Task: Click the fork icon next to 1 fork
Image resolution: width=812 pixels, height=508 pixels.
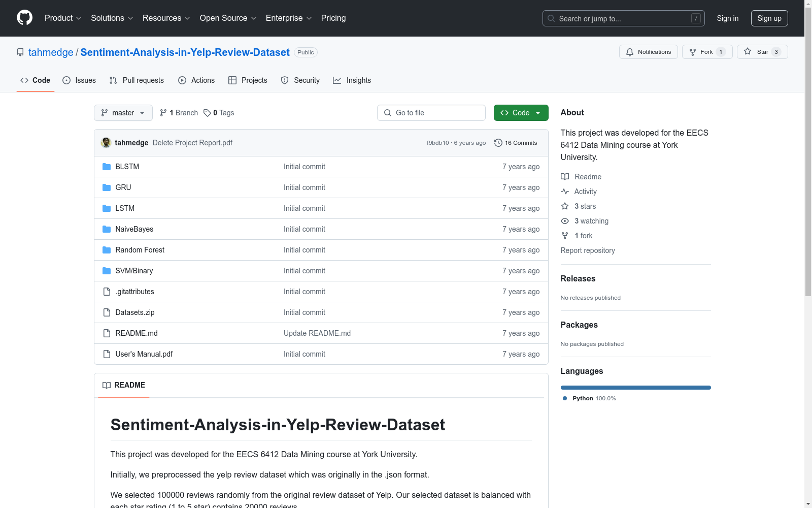Action: click(x=565, y=236)
